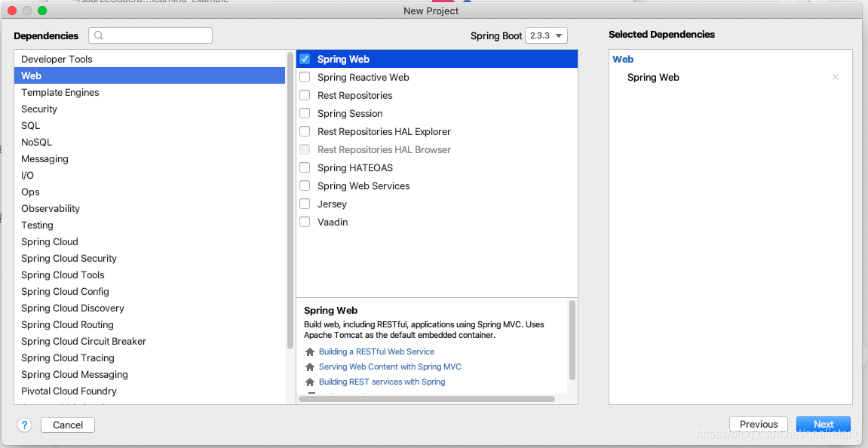The width and height of the screenshot is (868, 448).
Task: Open the 'Building a RESTful Web Service' link
Action: tap(377, 351)
